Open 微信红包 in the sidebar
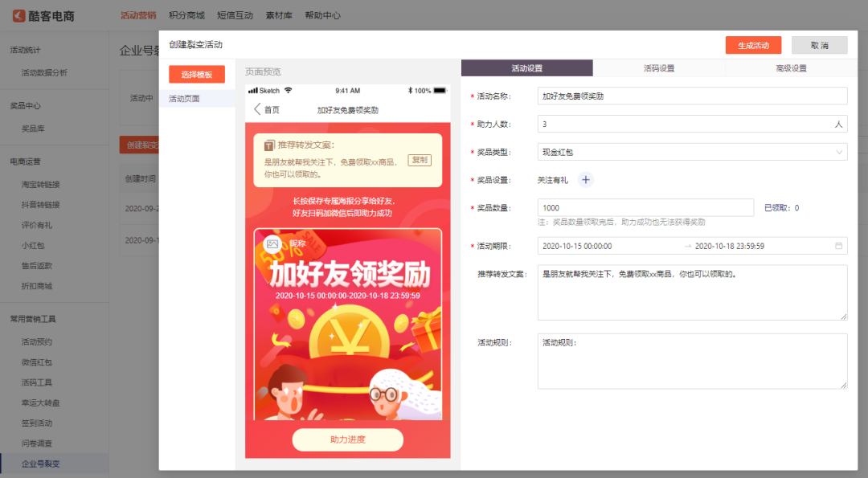The image size is (868, 478). (36, 362)
